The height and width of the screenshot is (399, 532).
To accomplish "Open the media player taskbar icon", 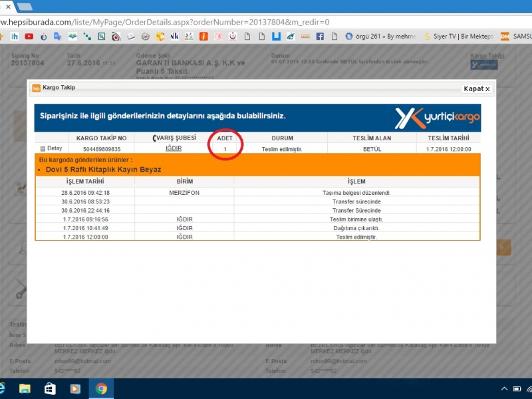I will 75,388.
